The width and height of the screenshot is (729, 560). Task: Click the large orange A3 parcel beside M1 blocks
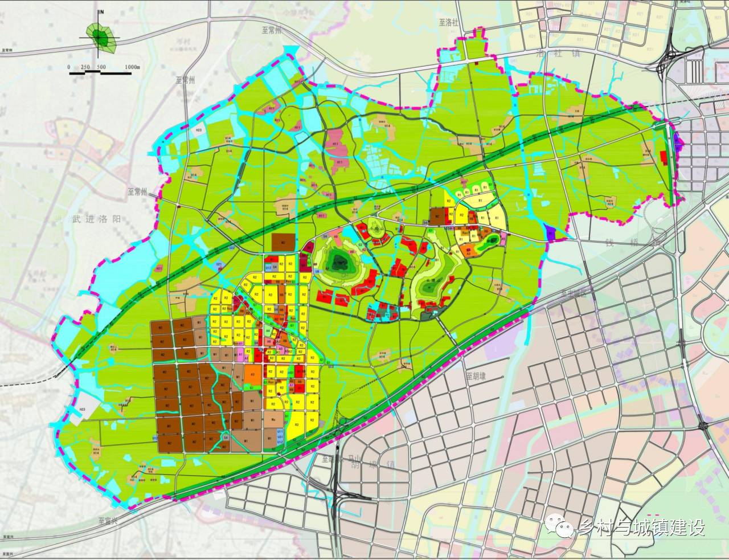252,374
